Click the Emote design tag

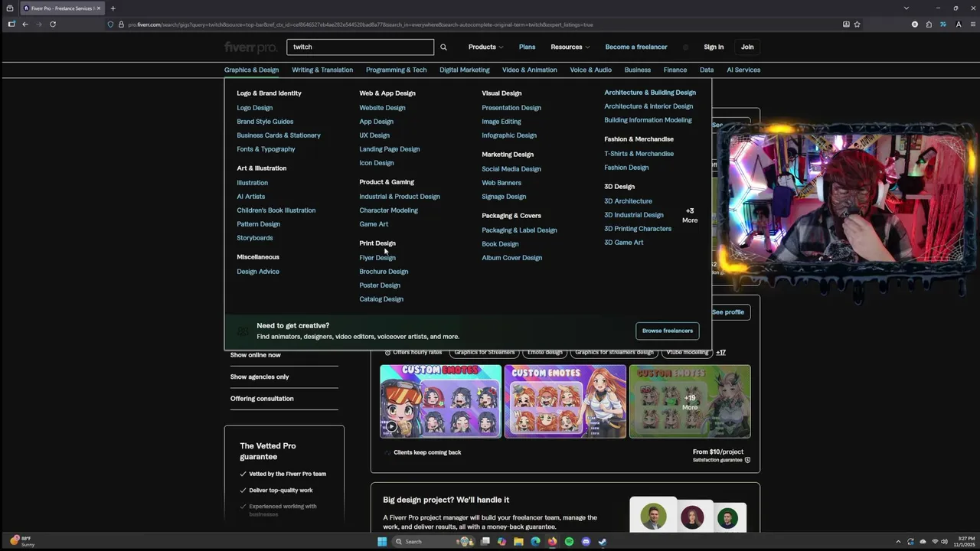tap(545, 353)
